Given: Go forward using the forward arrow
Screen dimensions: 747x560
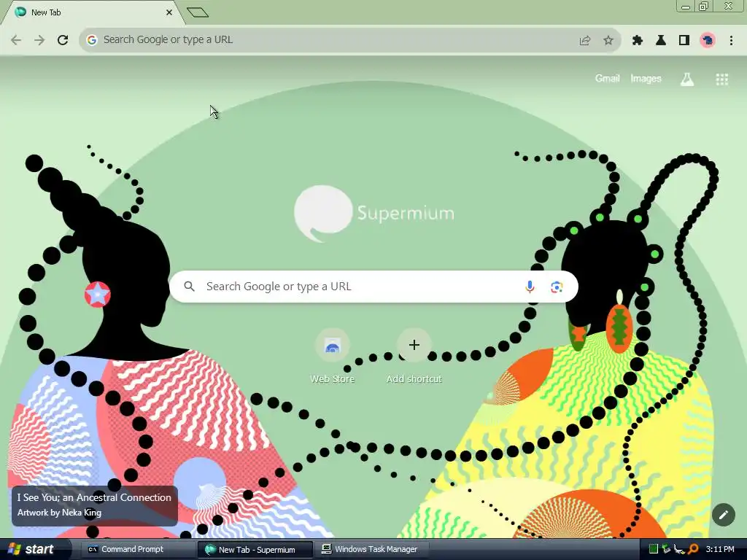Looking at the screenshot, I should pyautogui.click(x=39, y=40).
